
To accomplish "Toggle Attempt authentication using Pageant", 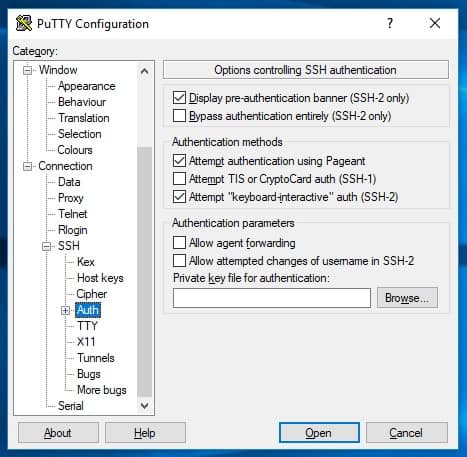I will click(179, 161).
